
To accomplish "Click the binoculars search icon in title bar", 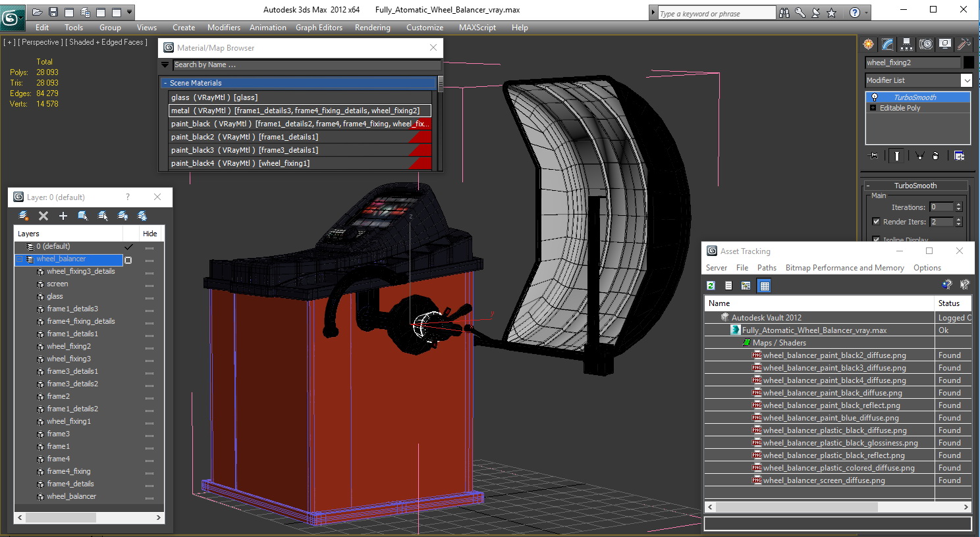I will pos(784,13).
